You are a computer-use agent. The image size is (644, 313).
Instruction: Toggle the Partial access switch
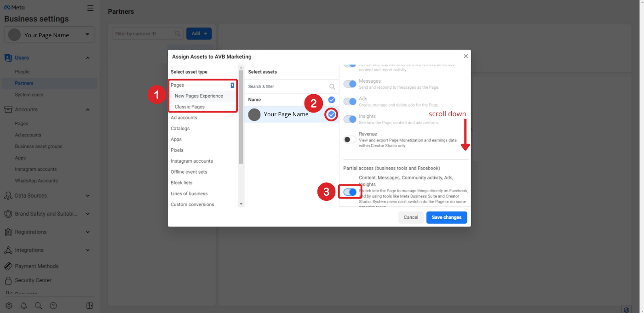tap(350, 192)
